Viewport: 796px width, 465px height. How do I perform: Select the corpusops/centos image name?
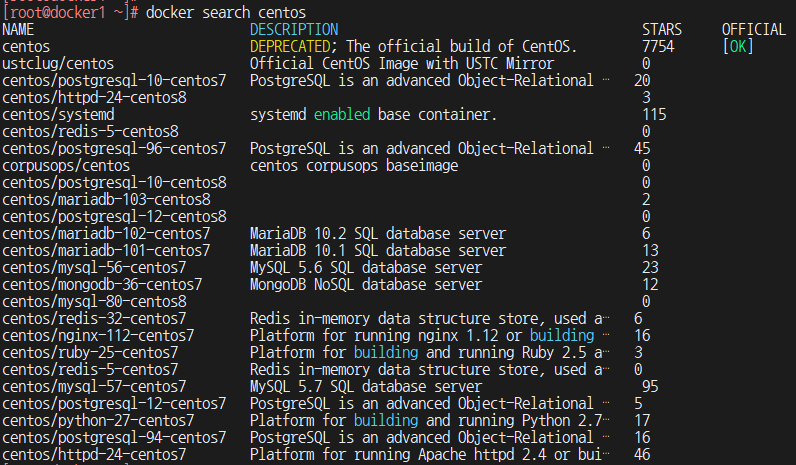click(66, 165)
